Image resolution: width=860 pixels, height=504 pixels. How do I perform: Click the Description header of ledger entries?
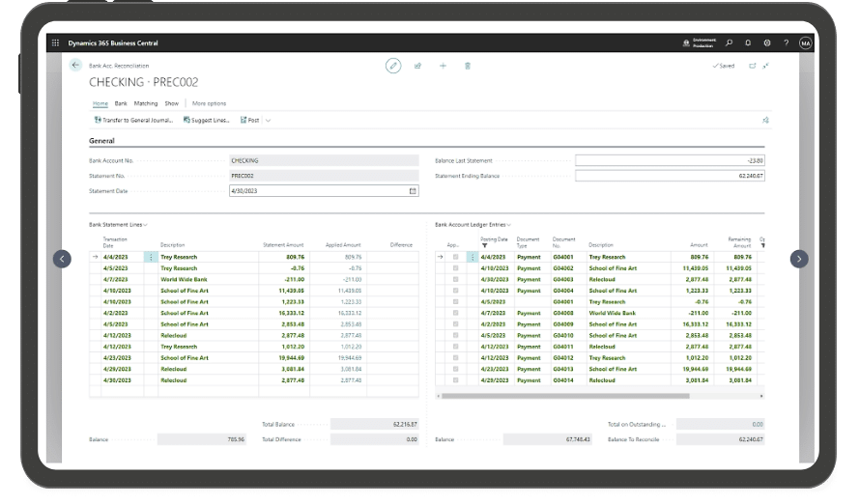tap(601, 245)
